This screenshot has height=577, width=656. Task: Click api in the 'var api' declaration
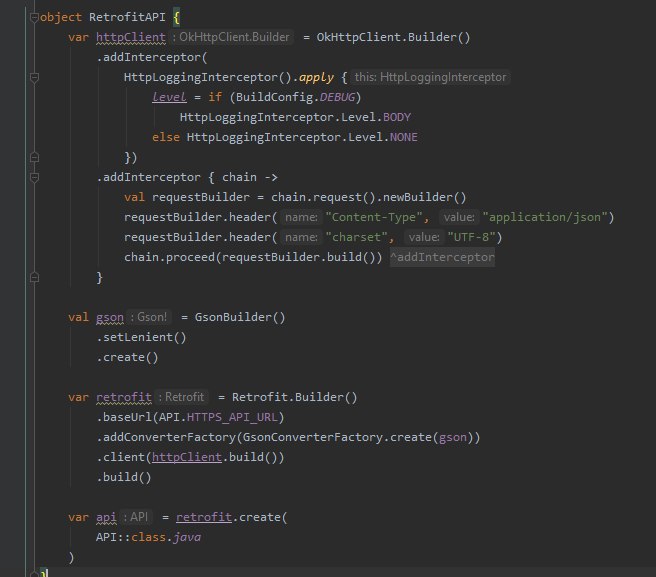point(106,518)
